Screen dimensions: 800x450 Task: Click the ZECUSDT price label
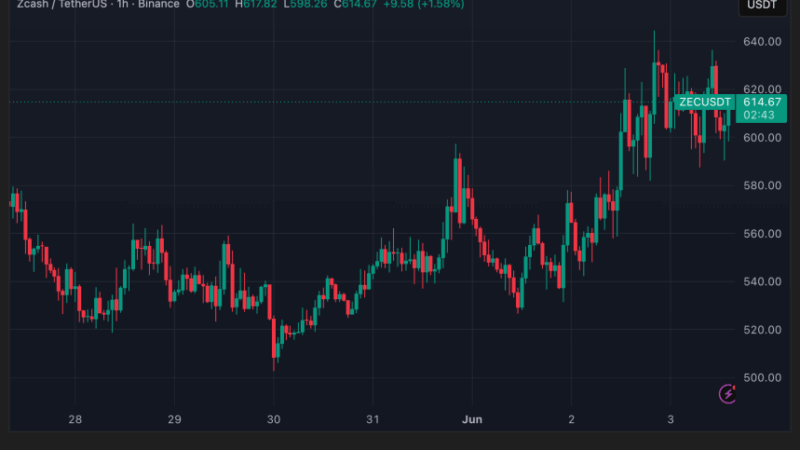[x=705, y=102]
